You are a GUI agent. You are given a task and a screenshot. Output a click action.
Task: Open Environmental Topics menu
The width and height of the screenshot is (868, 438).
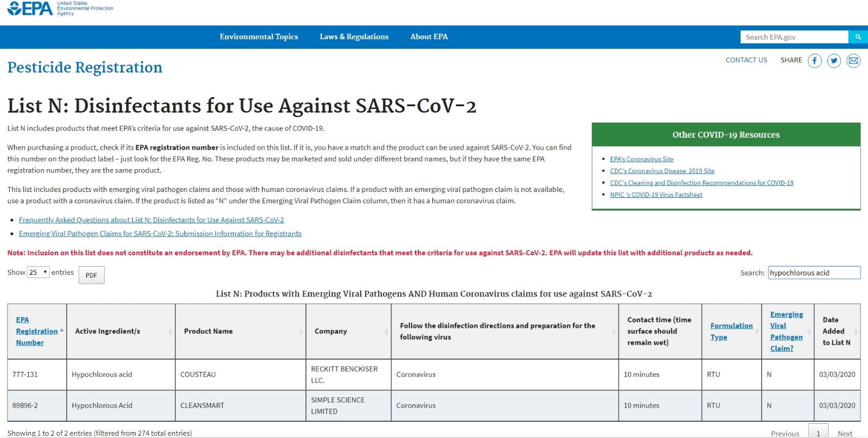(259, 37)
